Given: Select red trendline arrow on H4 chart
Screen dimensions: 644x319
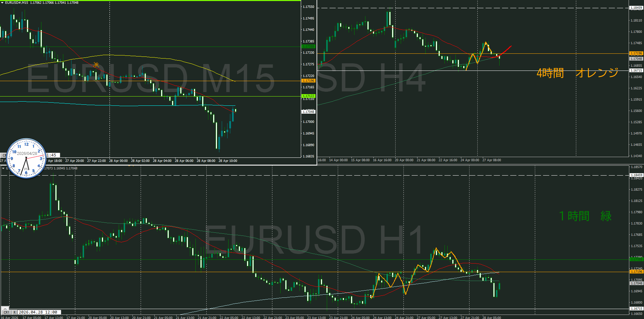Looking at the screenshot, I should (x=506, y=50).
